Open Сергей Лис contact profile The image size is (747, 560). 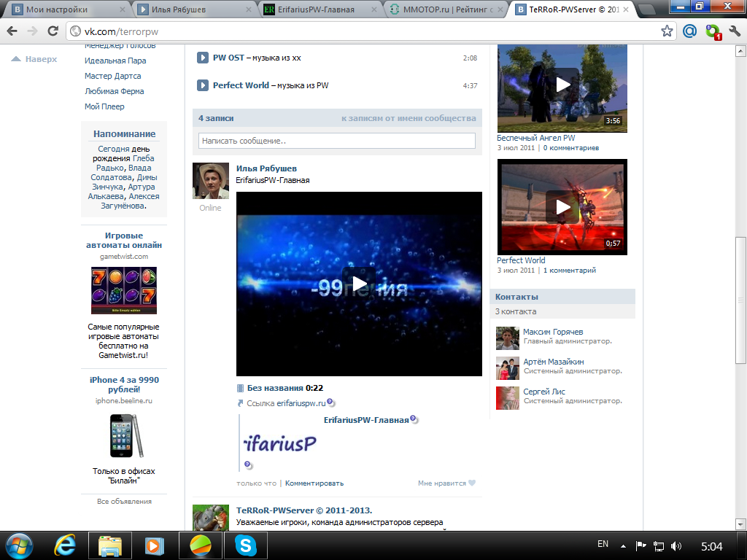point(544,392)
